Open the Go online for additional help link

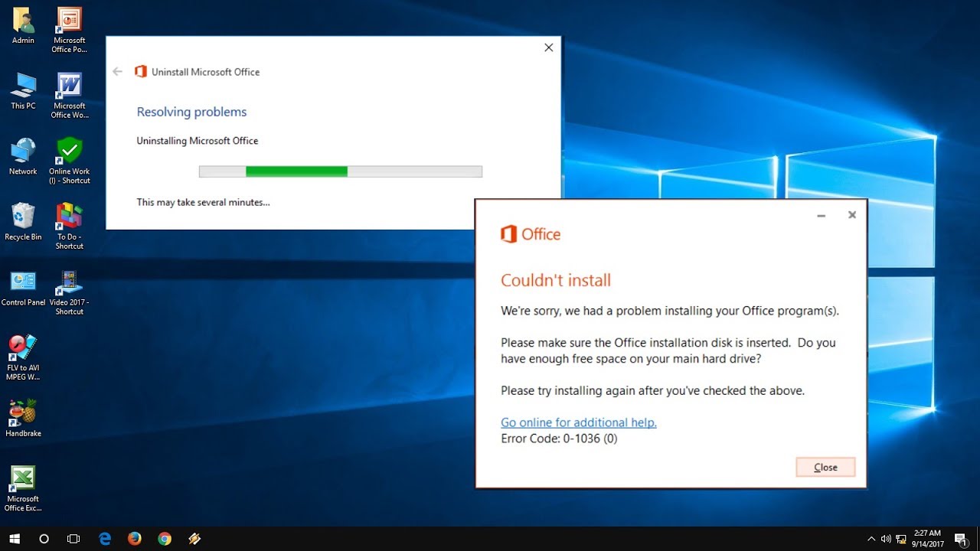click(579, 422)
